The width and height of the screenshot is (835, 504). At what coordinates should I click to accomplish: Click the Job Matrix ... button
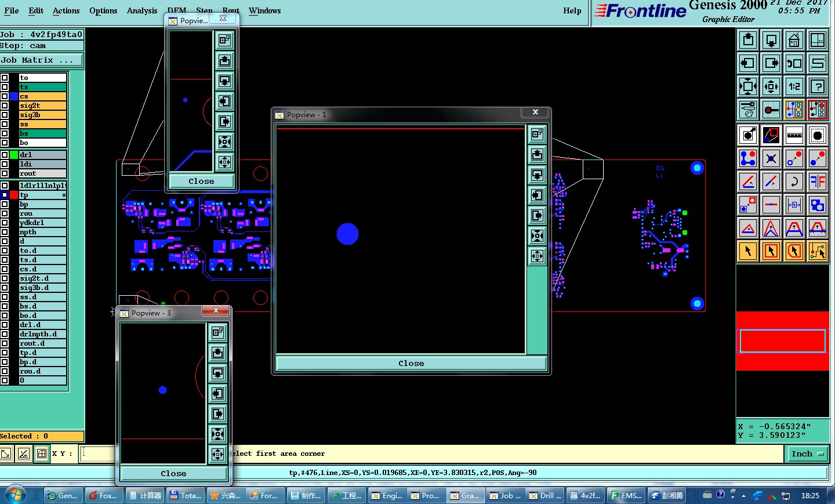pyautogui.click(x=41, y=60)
